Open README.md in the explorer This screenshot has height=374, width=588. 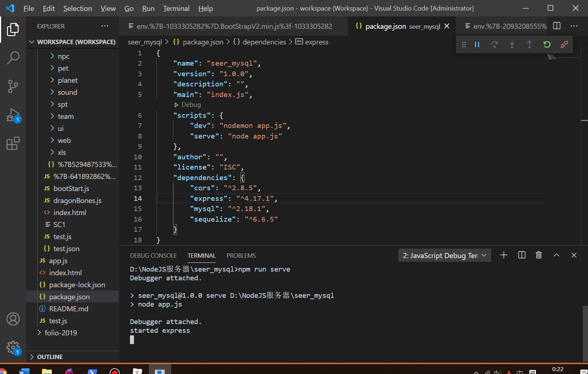pos(68,309)
